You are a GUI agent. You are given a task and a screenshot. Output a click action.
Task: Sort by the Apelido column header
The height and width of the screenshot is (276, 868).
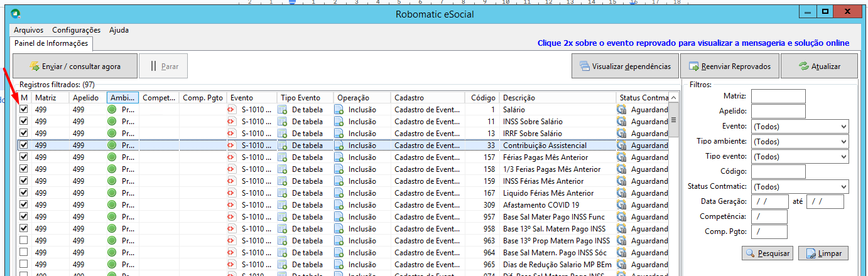tap(87, 98)
